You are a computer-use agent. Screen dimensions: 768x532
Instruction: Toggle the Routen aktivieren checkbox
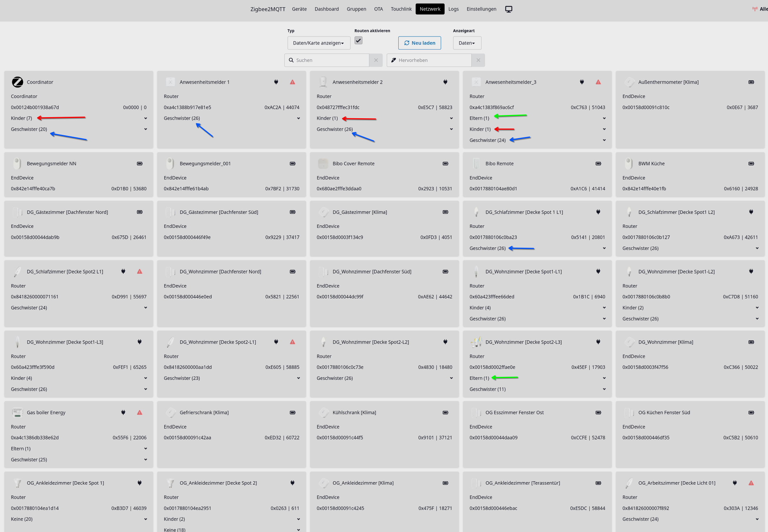[358, 41]
